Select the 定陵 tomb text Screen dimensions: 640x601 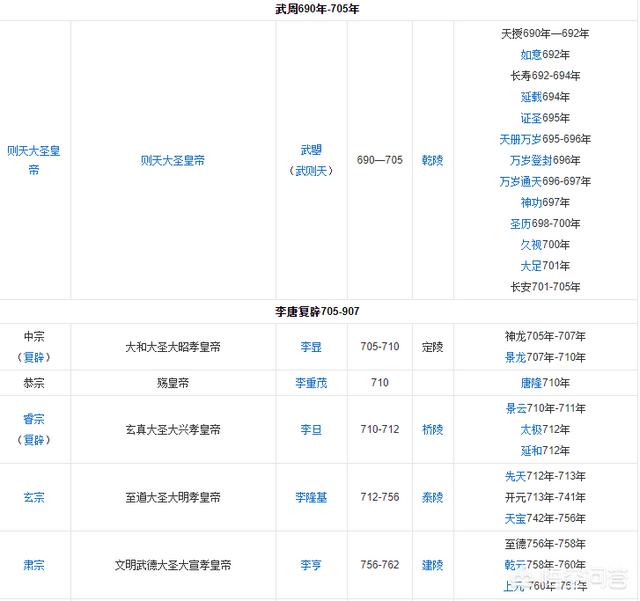432,347
